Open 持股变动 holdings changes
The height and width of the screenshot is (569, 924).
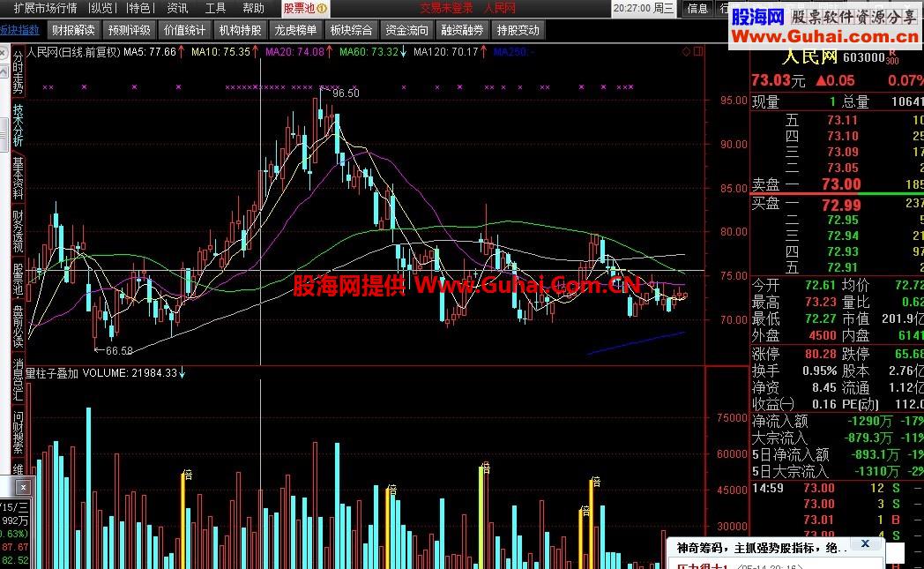(518, 30)
